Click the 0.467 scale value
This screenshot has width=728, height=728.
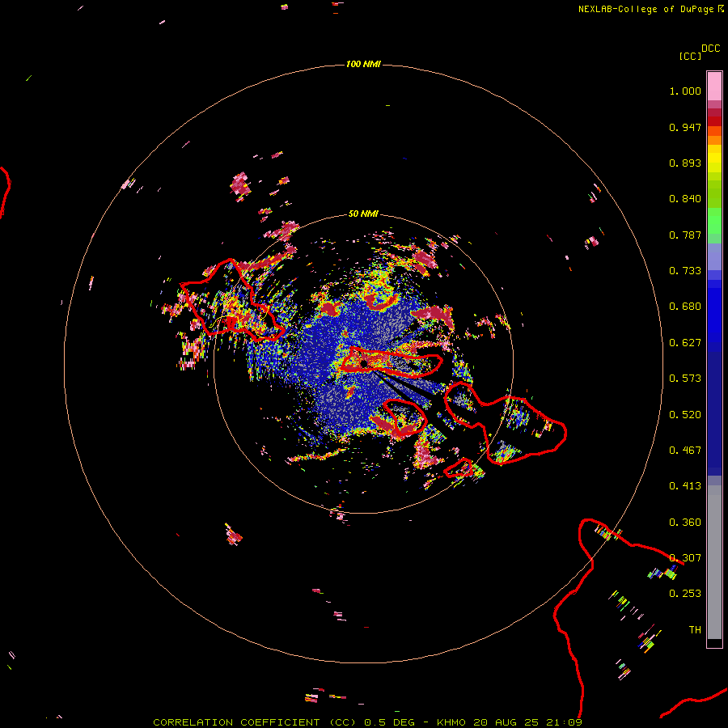[x=685, y=451]
